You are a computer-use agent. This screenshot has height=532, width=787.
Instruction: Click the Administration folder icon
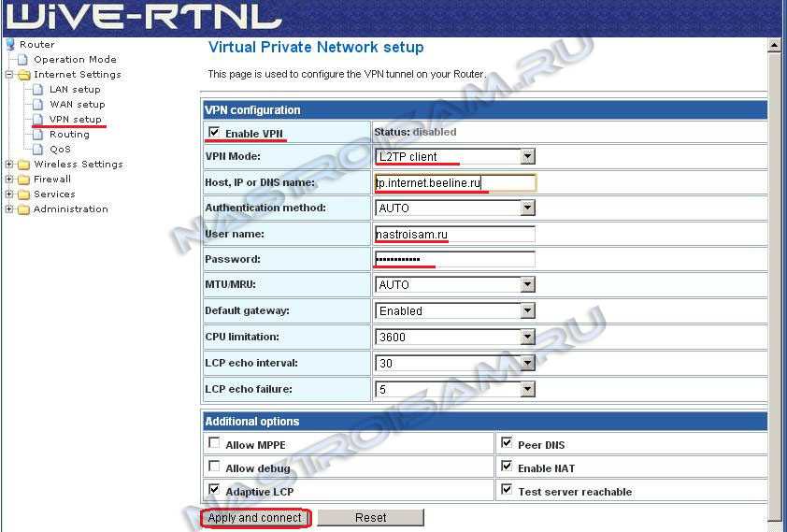click(23, 209)
